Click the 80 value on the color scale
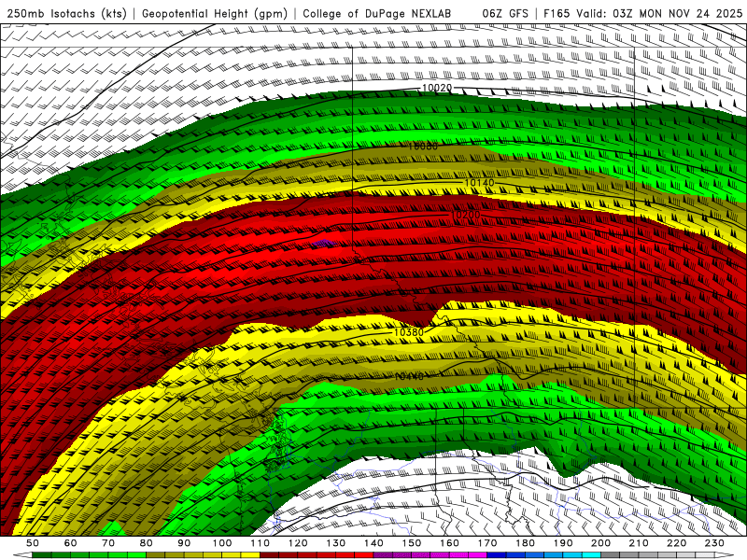This screenshot has width=747, height=560. pyautogui.click(x=147, y=543)
